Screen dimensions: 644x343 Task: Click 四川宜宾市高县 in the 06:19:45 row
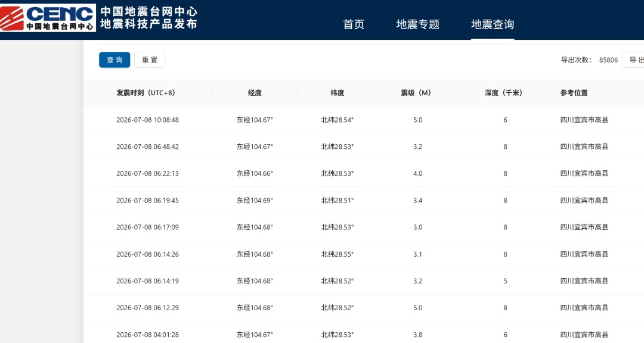pos(584,200)
